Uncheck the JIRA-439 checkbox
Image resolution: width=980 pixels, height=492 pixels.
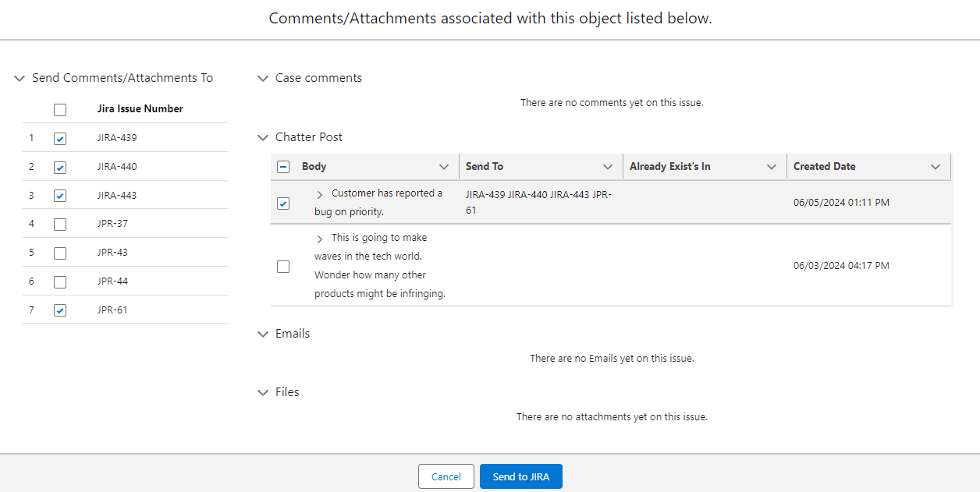click(60, 139)
